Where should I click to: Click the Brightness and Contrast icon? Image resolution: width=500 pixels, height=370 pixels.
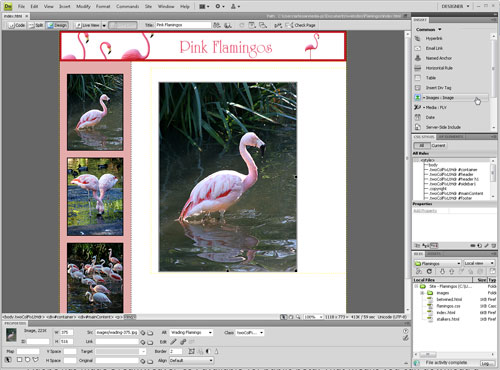[208, 351]
